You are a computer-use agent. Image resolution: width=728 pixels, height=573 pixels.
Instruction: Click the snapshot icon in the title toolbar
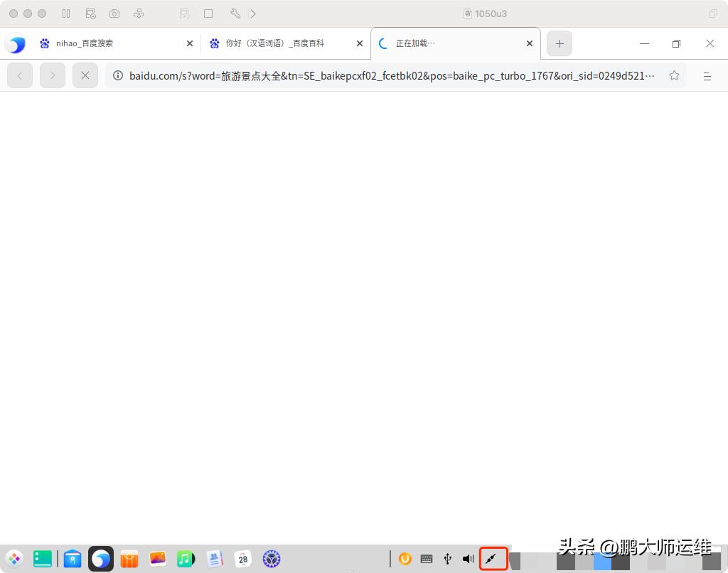90,14
